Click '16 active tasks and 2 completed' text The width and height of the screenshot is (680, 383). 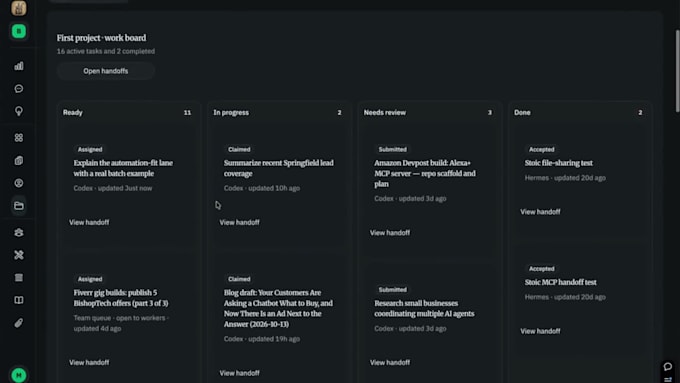tap(105, 51)
